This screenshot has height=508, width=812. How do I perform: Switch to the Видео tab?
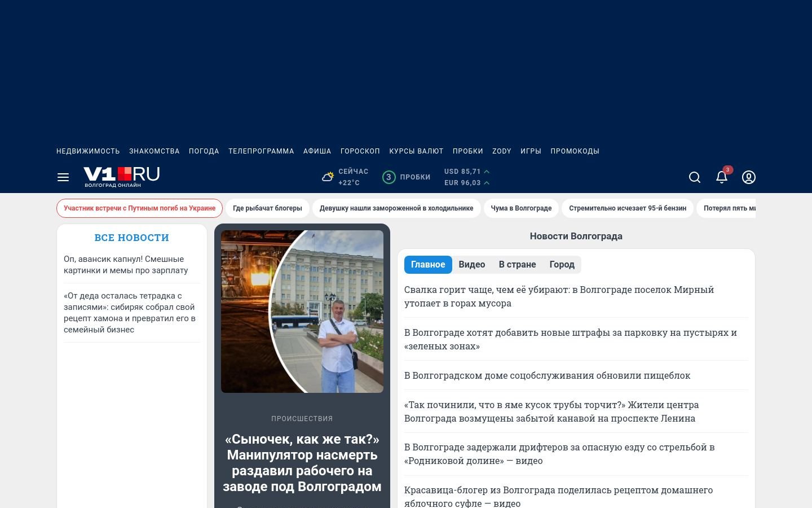coord(472,265)
